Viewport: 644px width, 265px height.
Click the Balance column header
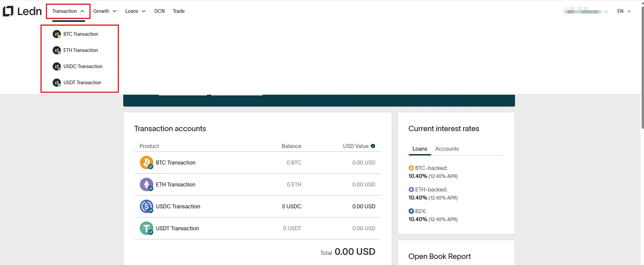point(291,146)
